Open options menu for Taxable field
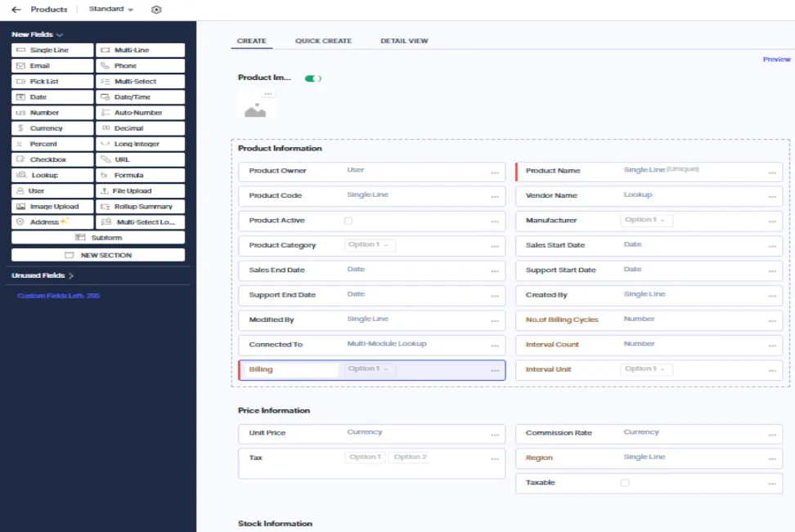The height and width of the screenshot is (532, 795). [x=771, y=484]
